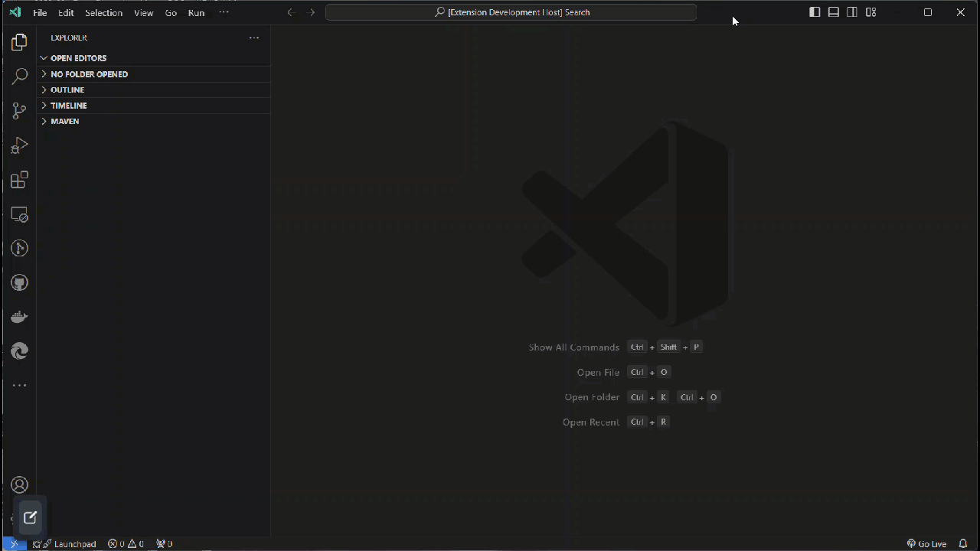Open the Go menu

coord(171,12)
